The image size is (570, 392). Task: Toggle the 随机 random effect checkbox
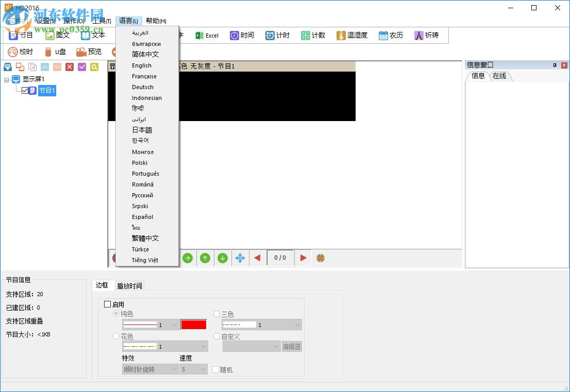click(215, 369)
